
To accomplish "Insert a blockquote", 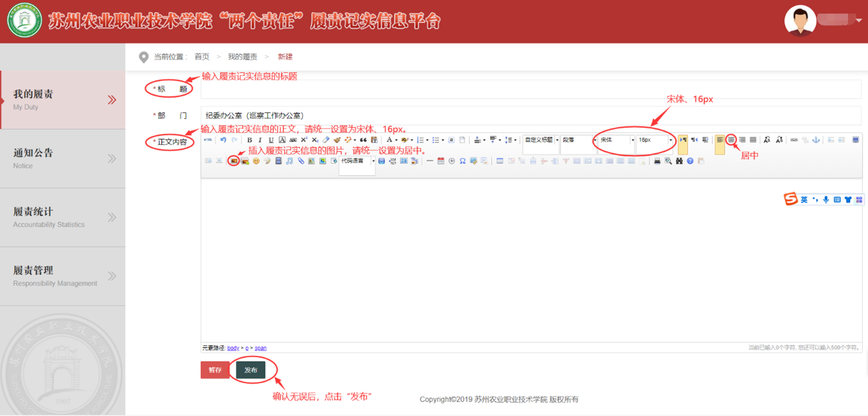I will click(x=363, y=140).
